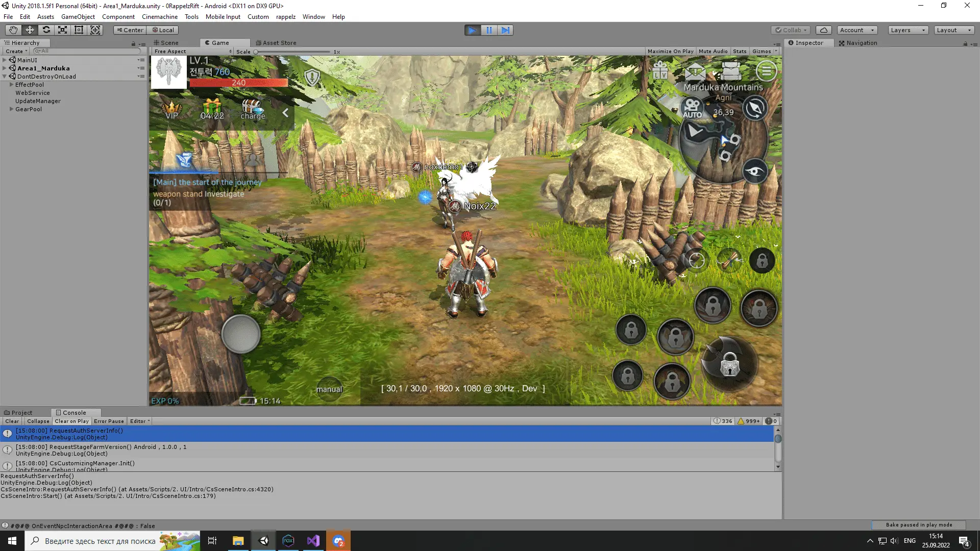The width and height of the screenshot is (980, 551).
Task: Click the Game view Scale slider
Action: (293, 52)
